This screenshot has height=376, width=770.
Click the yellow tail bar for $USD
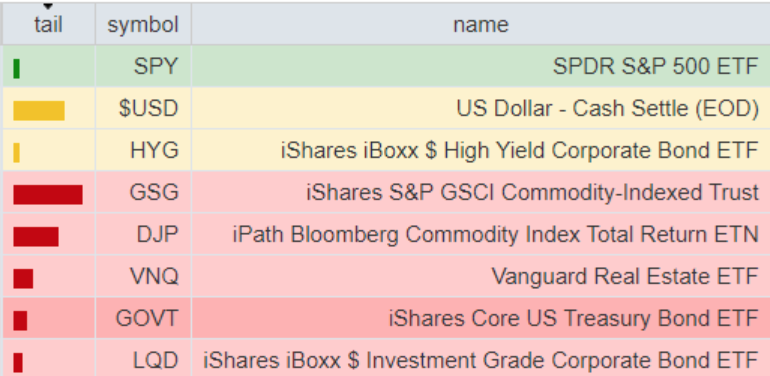point(39,110)
